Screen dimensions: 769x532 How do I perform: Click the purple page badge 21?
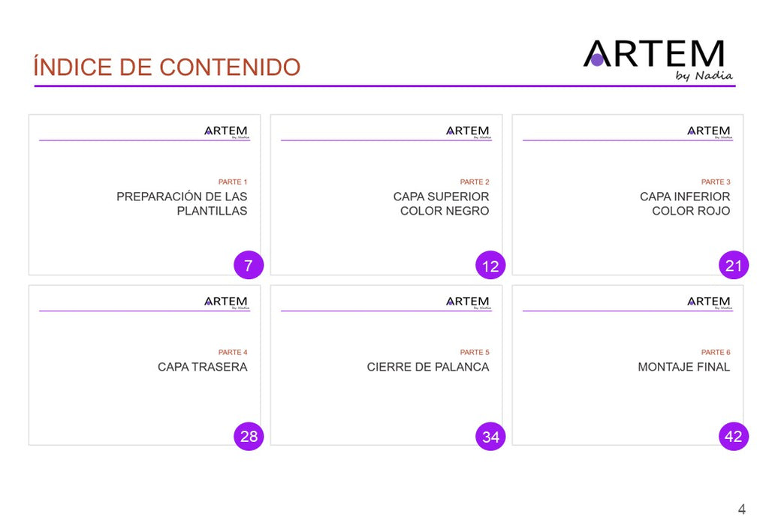[x=734, y=265]
